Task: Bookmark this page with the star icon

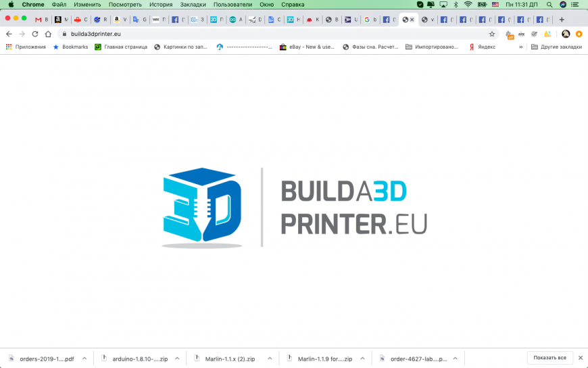Action: point(492,34)
